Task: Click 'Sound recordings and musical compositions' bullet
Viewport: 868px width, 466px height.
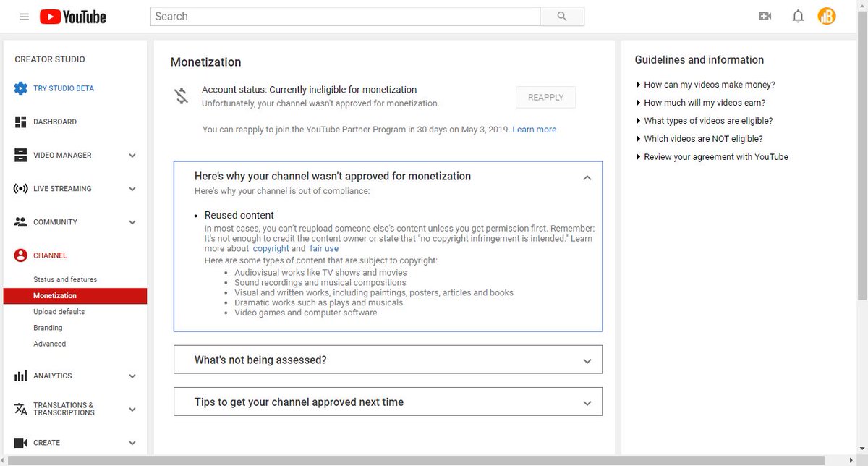Action: pos(320,282)
